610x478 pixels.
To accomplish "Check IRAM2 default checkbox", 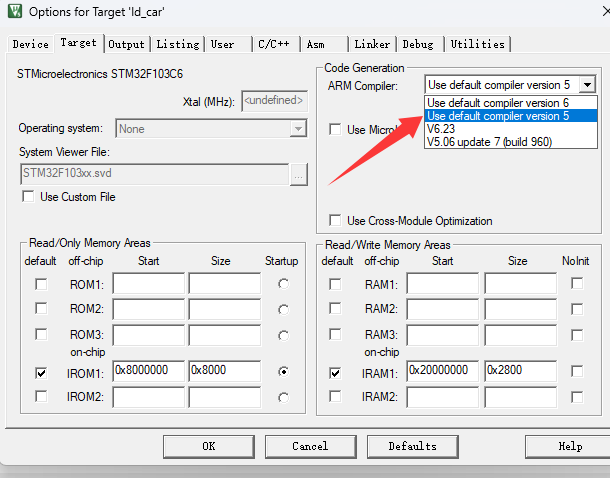I will click(335, 396).
